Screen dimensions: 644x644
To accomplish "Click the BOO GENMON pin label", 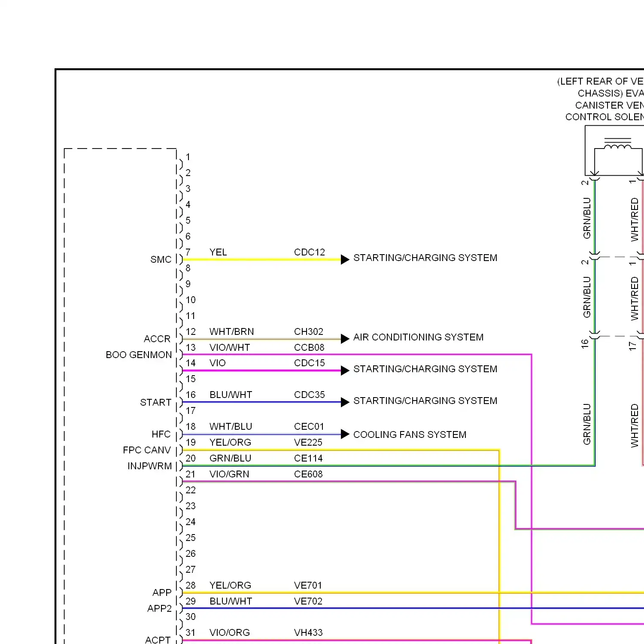I will (x=139, y=355).
